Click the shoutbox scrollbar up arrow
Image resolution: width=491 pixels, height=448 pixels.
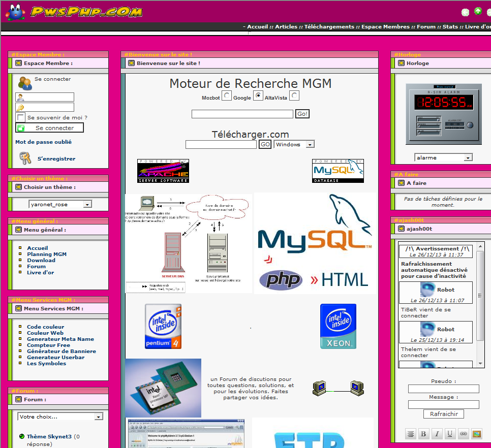(480, 246)
